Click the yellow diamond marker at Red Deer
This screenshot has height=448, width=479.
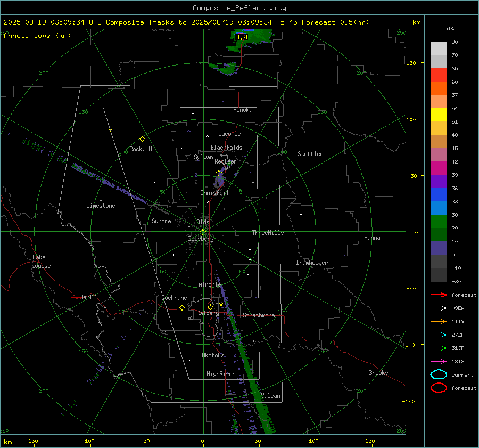click(x=219, y=173)
